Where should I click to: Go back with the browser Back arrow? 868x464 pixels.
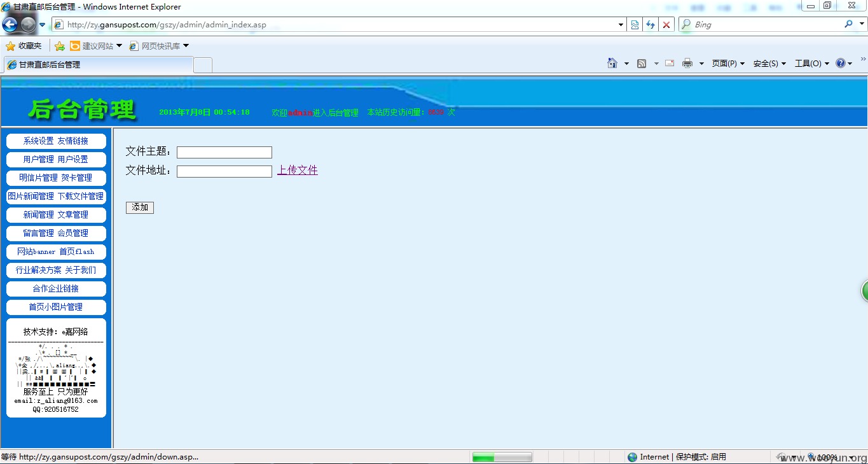point(10,25)
